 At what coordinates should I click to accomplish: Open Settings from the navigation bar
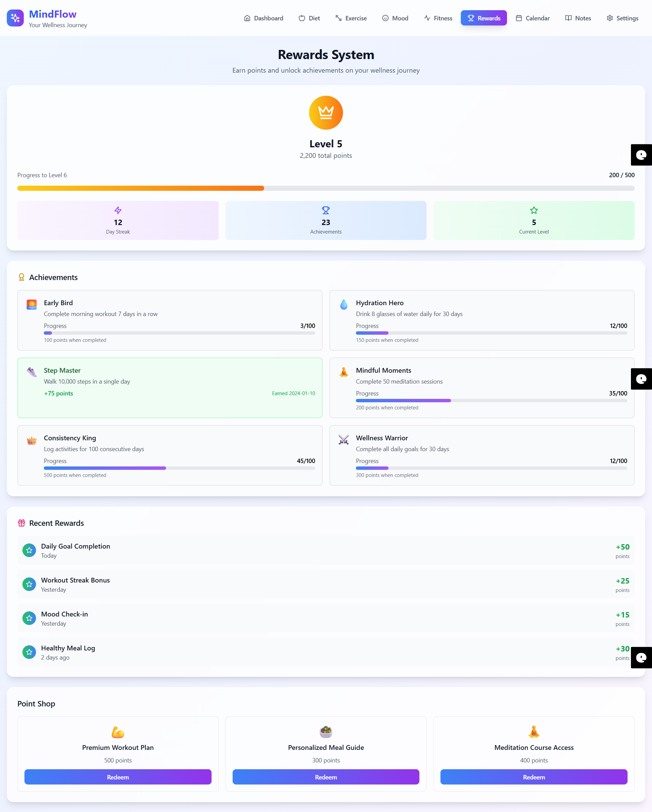click(x=622, y=18)
